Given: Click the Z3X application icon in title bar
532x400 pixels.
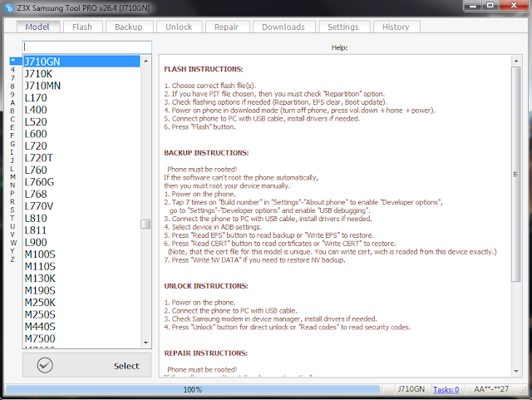Looking at the screenshot, I should click(x=9, y=7).
